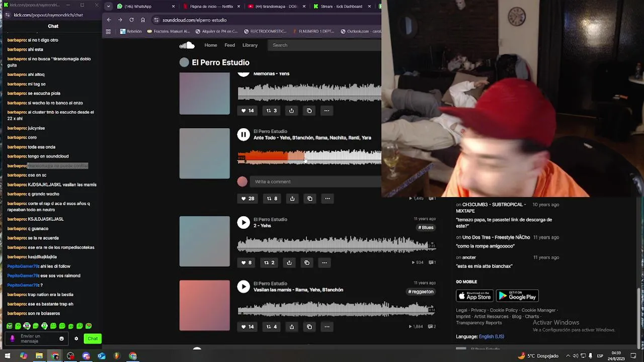Screen dimensions: 644x362
Task: Repost Vasilan las mamis track (4 reposts)
Action: point(271,327)
